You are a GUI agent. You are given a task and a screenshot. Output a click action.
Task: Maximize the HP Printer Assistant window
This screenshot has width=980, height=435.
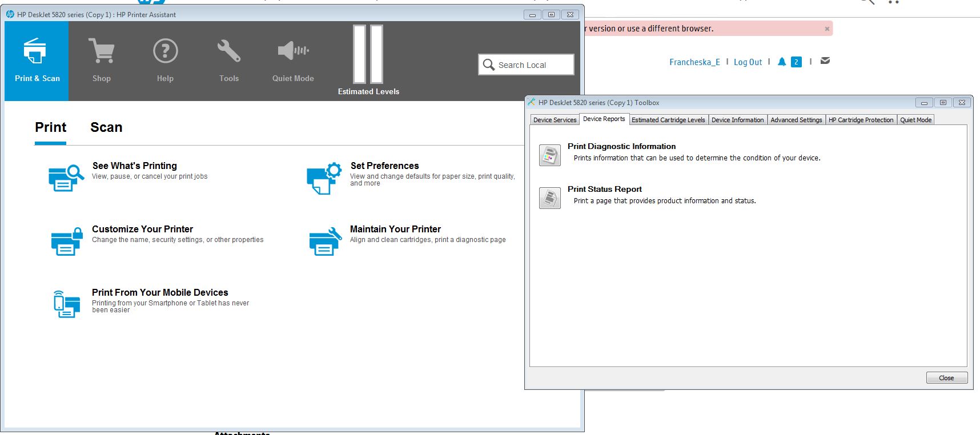[551, 14]
